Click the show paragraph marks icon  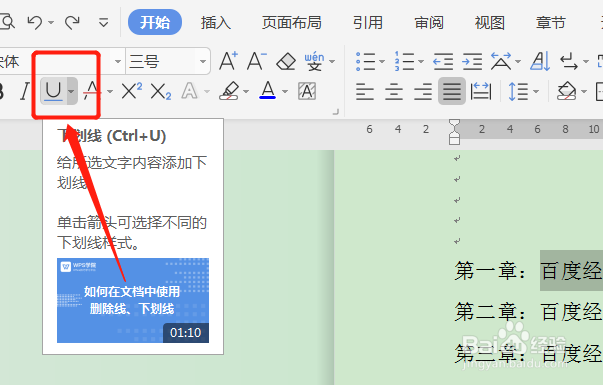[x=569, y=62]
